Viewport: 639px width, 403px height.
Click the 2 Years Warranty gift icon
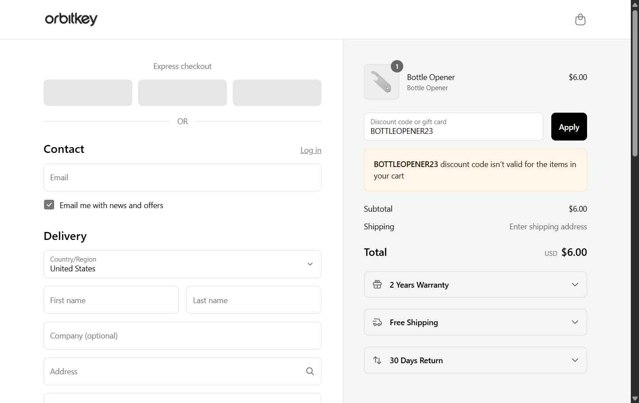point(377,284)
